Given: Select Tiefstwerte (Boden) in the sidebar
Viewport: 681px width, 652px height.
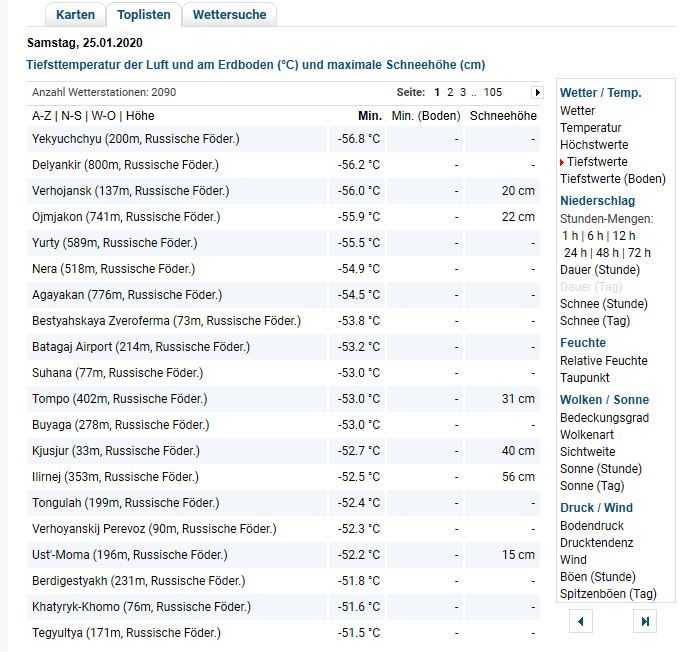Looking at the screenshot, I should [612, 179].
